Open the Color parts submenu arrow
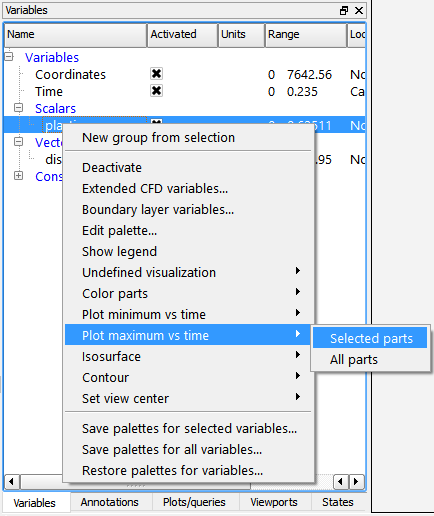The image size is (434, 516). (x=298, y=292)
